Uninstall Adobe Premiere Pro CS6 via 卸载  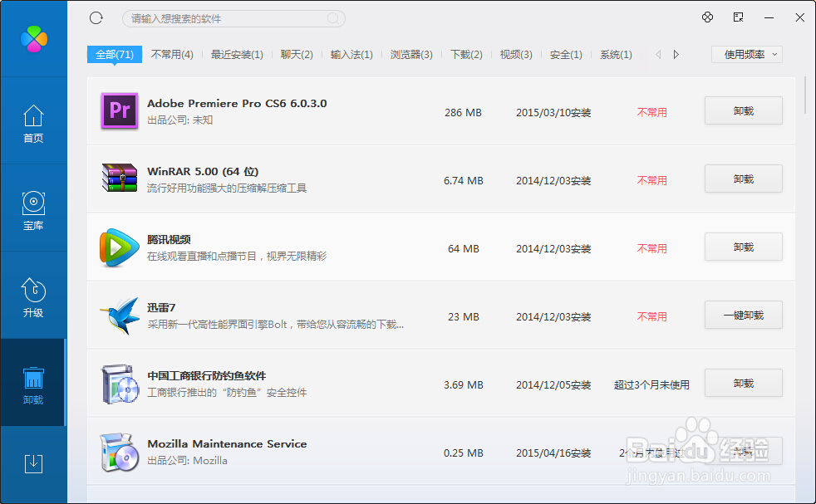tap(743, 110)
